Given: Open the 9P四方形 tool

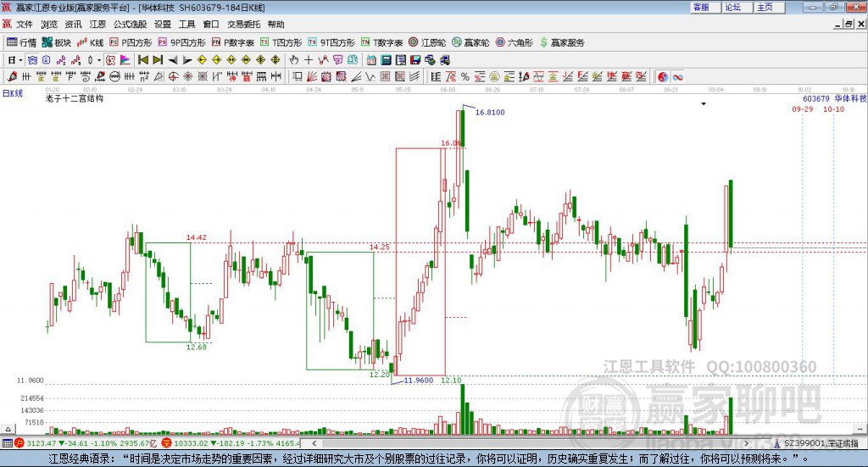Looking at the screenshot, I should click(181, 42).
